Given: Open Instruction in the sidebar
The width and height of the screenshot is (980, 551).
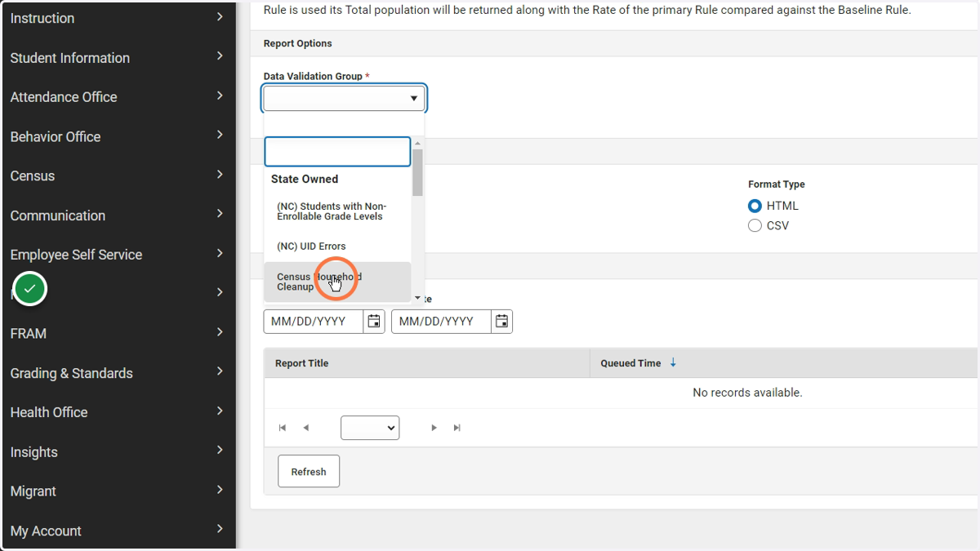Looking at the screenshot, I should click(x=42, y=18).
